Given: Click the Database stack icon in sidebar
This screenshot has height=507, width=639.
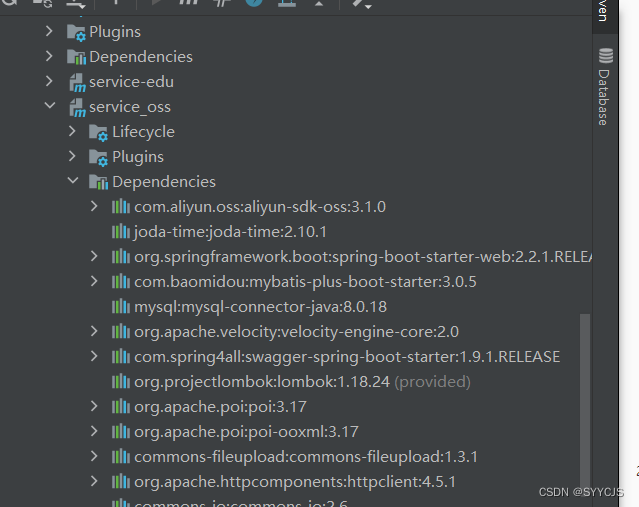Looking at the screenshot, I should (606, 55).
